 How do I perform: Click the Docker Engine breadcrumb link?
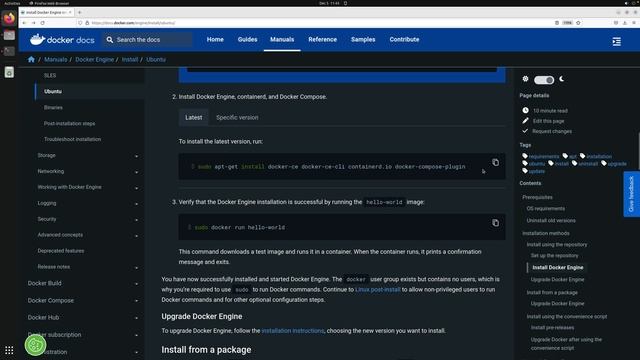(x=94, y=60)
